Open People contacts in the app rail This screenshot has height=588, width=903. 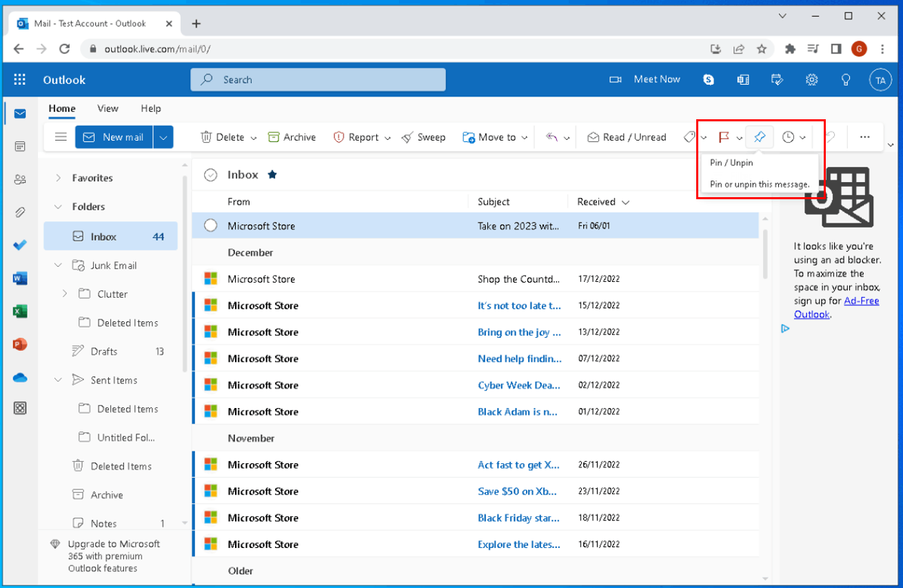point(20,179)
